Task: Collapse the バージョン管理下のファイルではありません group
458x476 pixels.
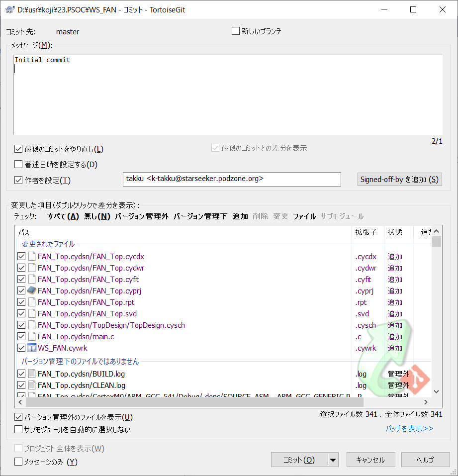Action: click(x=80, y=362)
